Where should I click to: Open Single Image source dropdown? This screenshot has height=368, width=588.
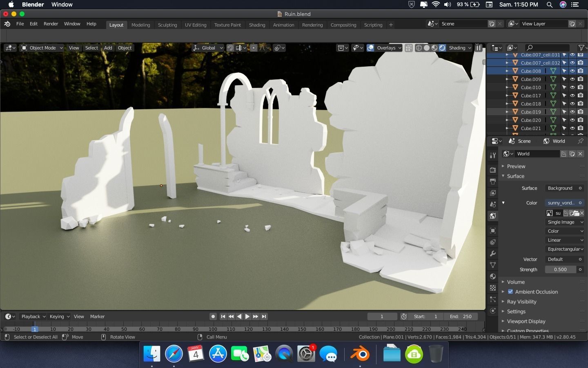[565, 222]
